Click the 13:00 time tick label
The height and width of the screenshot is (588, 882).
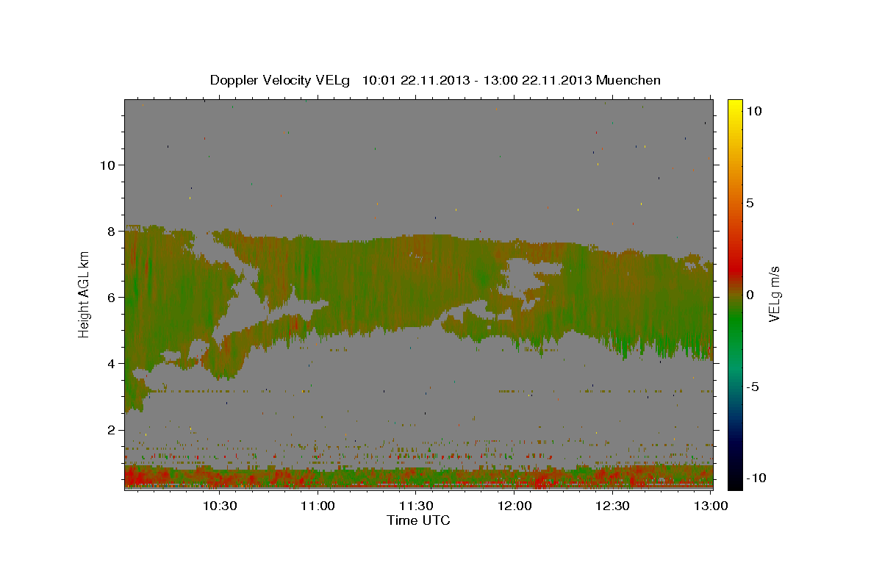click(x=711, y=506)
